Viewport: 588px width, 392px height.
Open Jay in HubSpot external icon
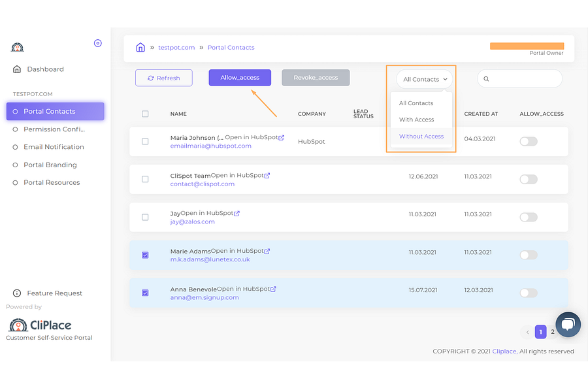[237, 214]
